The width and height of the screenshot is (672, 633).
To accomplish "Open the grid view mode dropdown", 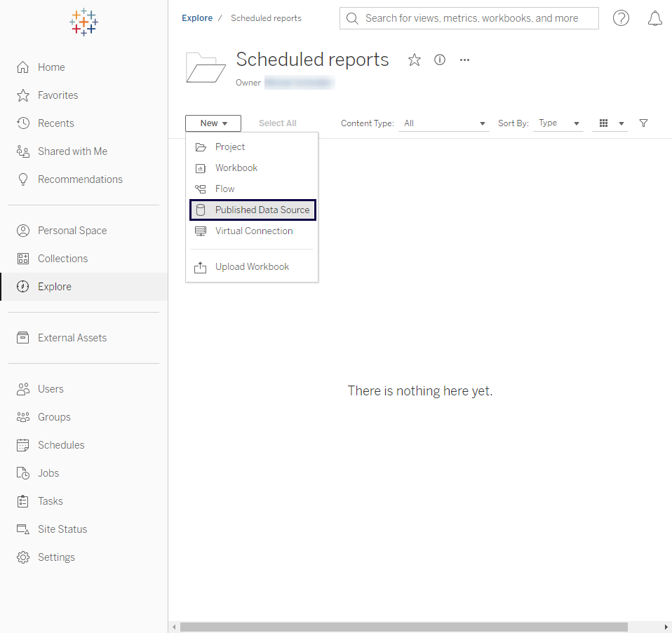I will click(x=610, y=123).
